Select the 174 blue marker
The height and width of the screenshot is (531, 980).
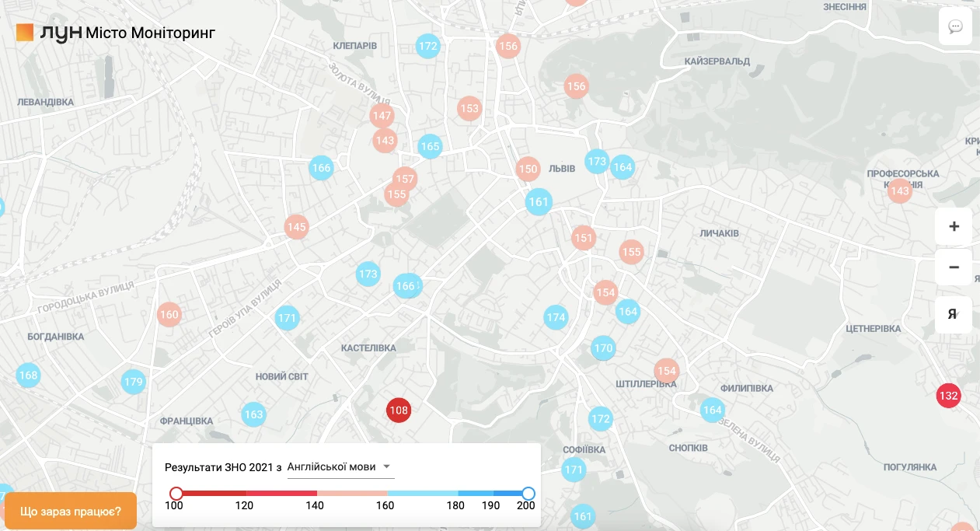tap(556, 317)
